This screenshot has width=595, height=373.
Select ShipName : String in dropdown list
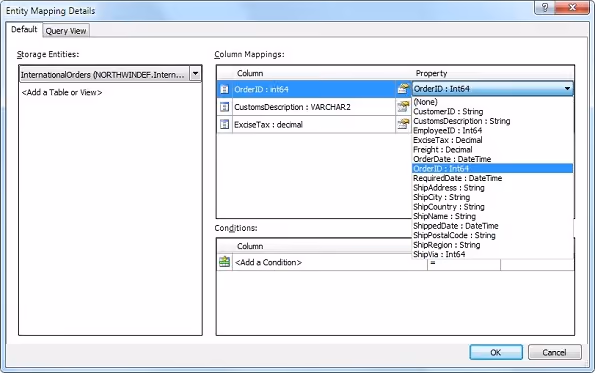coord(492,216)
